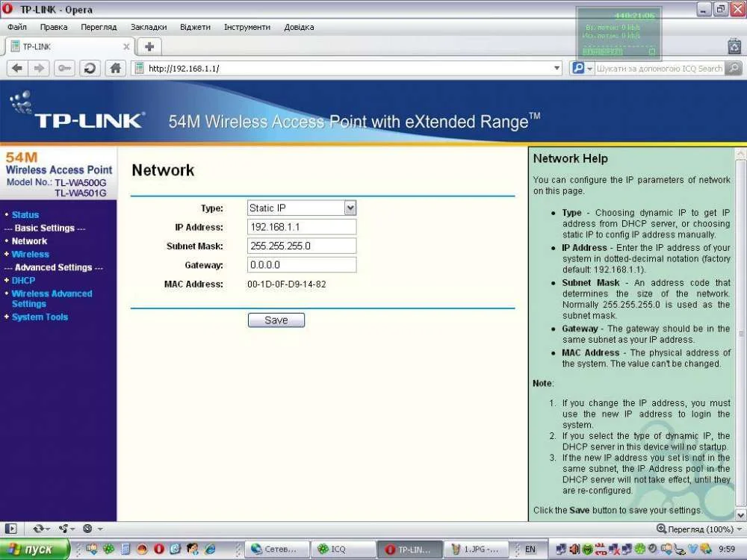Open the closed tabs trash icon
The image size is (747, 560).
tap(734, 46)
